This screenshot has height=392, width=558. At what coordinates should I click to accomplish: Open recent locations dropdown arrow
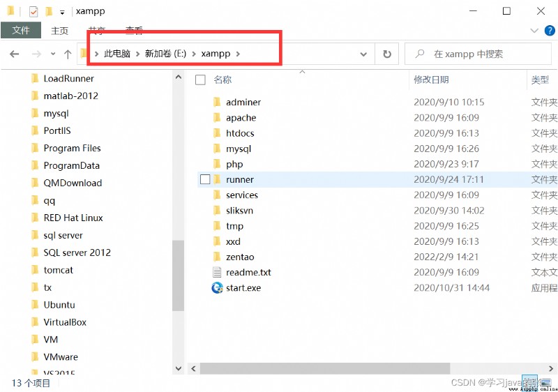point(53,54)
